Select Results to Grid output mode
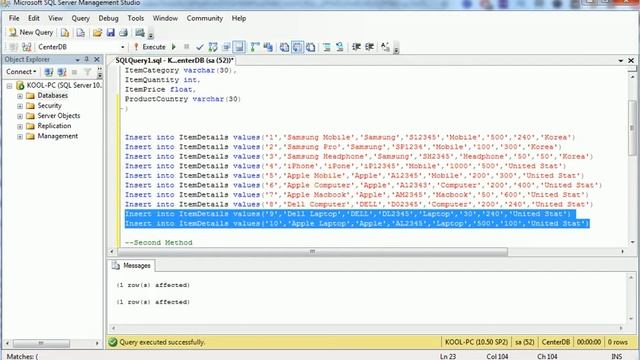 click(x=298, y=47)
